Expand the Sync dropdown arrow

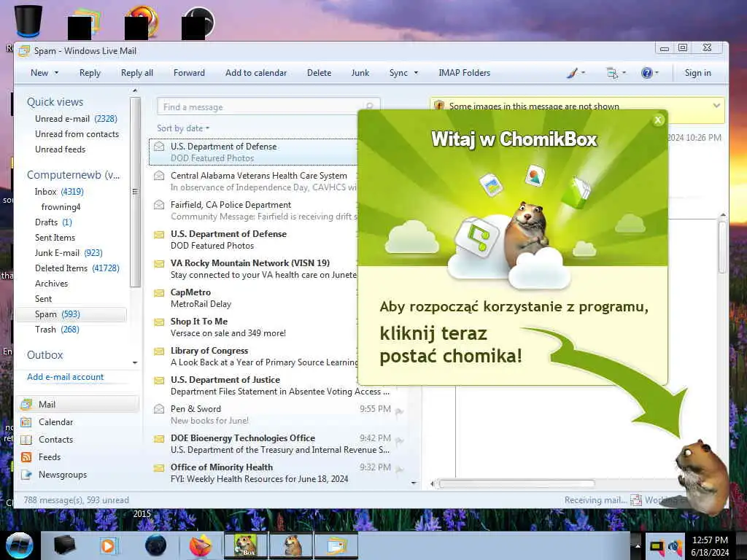pyautogui.click(x=416, y=73)
